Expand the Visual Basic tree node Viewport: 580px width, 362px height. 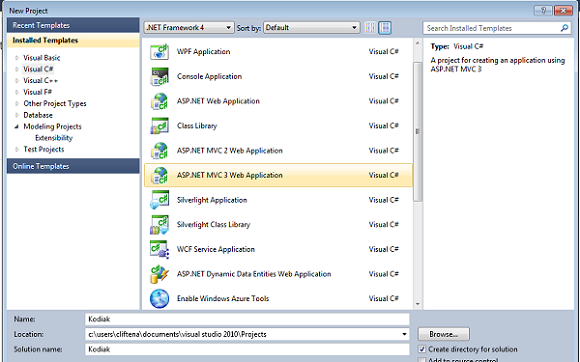[x=17, y=58]
